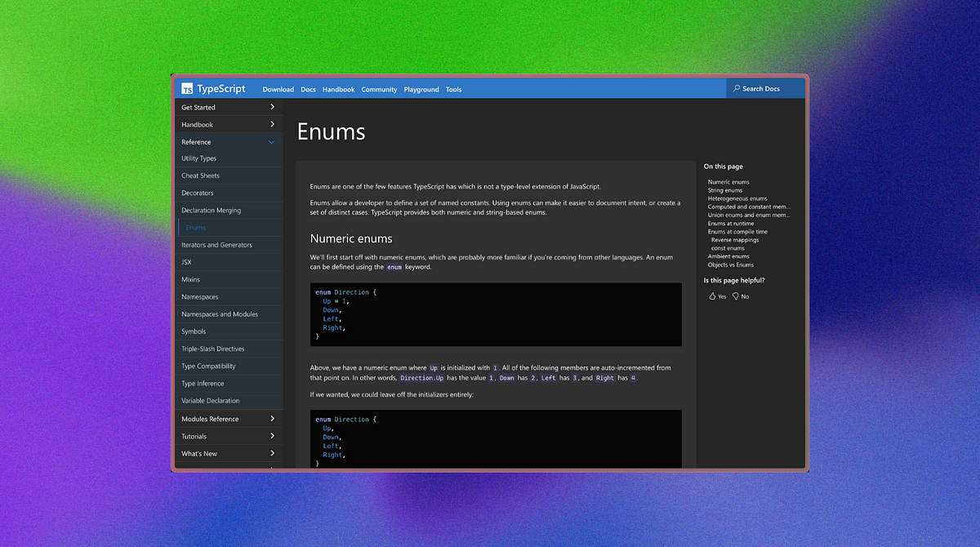The height and width of the screenshot is (547, 980).
Task: Go to Iterators and Generators page
Action: (x=216, y=245)
